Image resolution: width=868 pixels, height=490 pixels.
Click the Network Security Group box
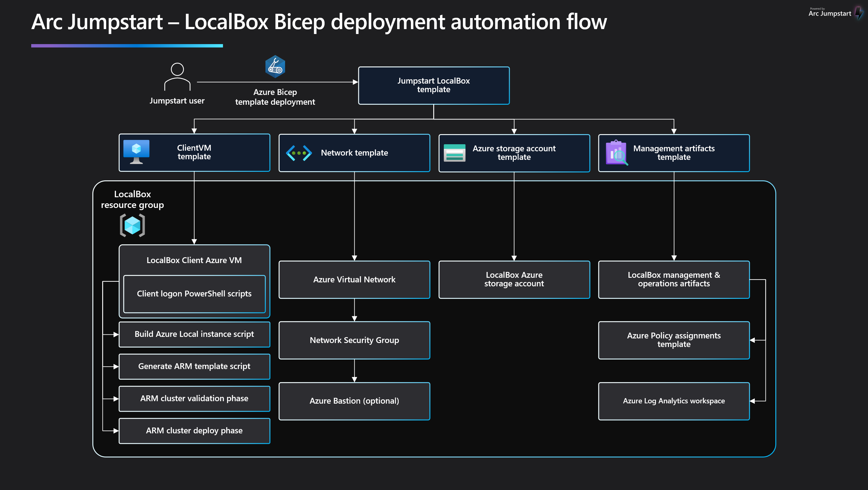354,340
